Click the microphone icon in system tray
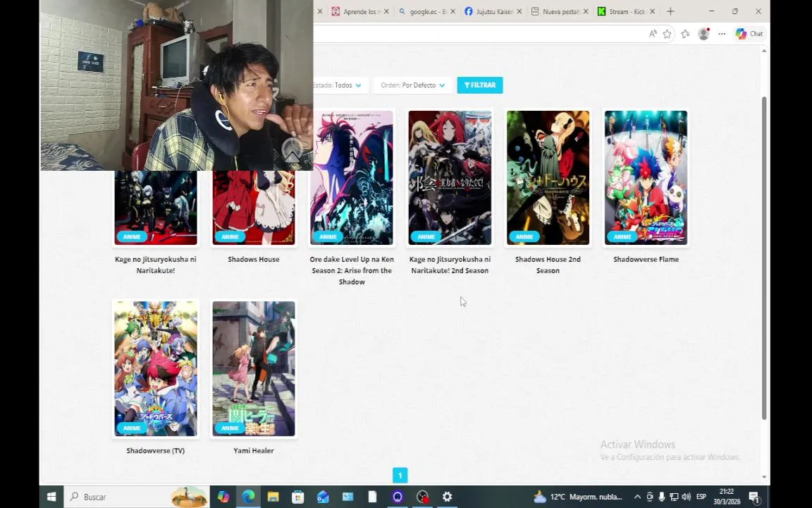The width and height of the screenshot is (812, 508). pyautogui.click(x=661, y=497)
